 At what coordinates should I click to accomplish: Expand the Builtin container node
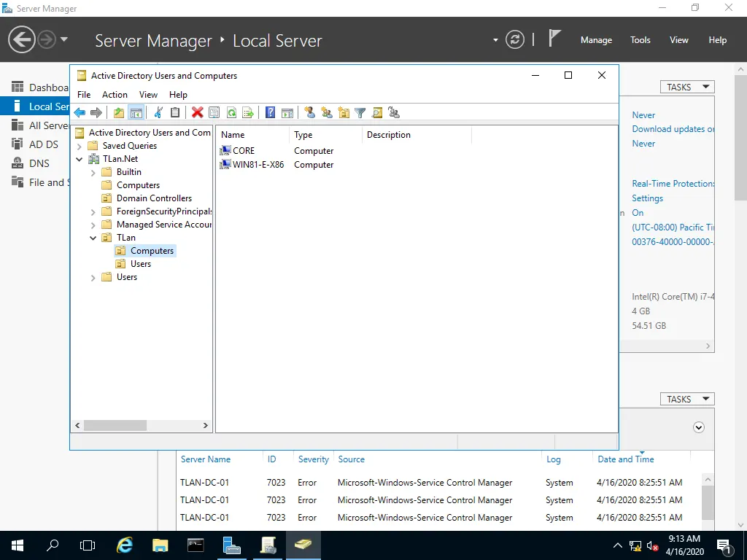point(93,172)
